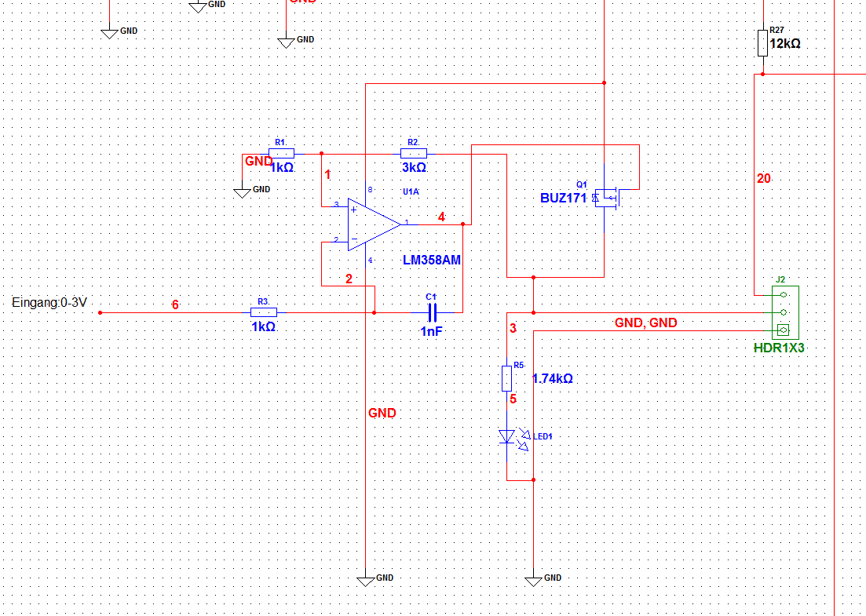The height and width of the screenshot is (616, 866).
Task: Click the 'R5' reference designator
Action: [519, 365]
